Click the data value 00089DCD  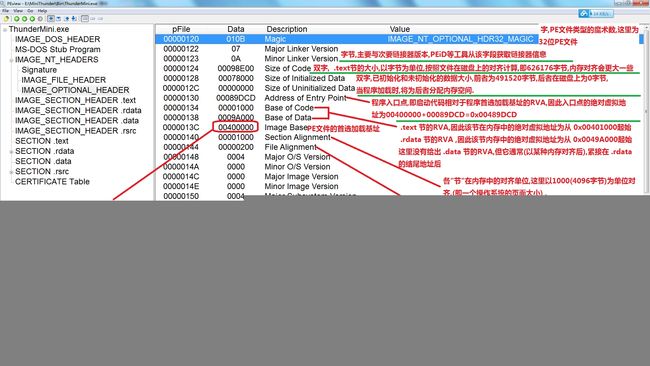(x=235, y=98)
